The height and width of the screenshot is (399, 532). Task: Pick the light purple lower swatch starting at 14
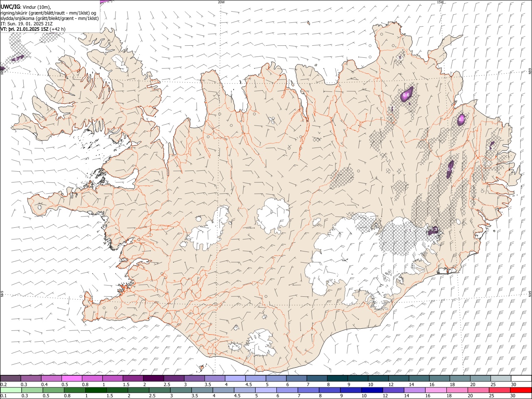(414, 390)
